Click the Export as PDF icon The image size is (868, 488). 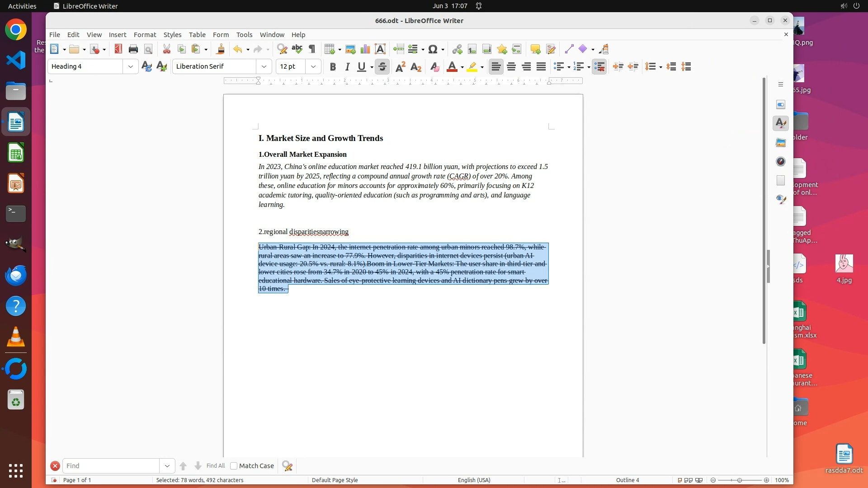point(118,49)
